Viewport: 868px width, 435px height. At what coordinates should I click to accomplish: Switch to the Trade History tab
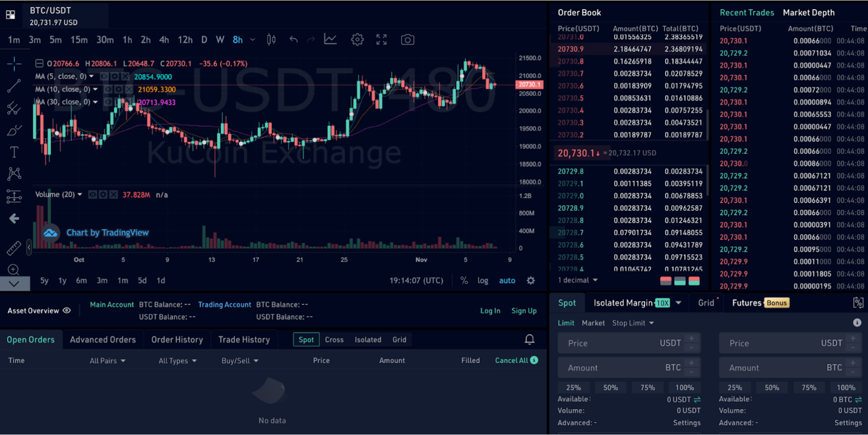244,339
